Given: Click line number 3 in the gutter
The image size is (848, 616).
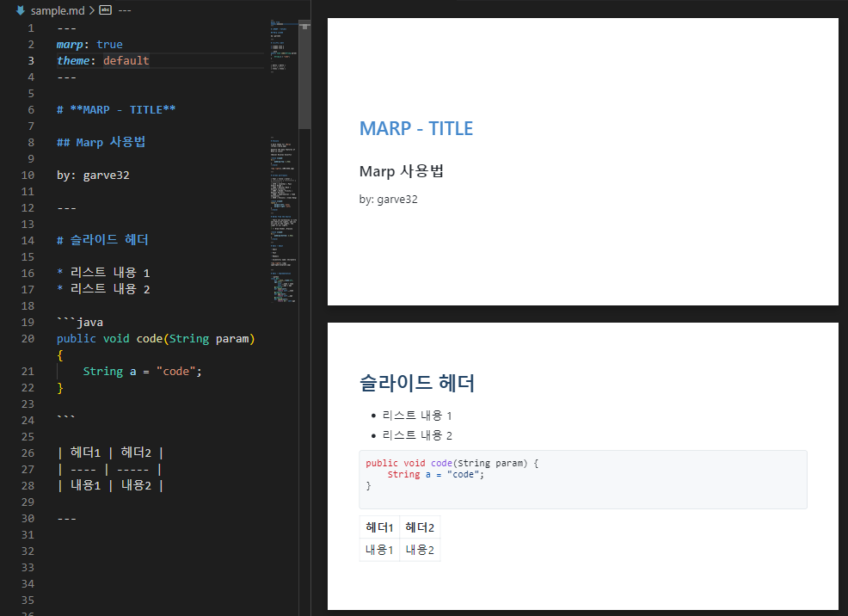Looking at the screenshot, I should tap(31, 60).
